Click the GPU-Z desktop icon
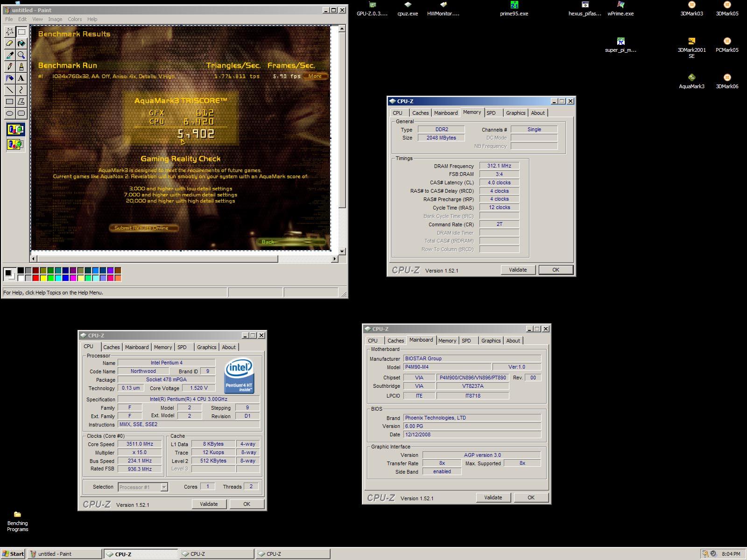This screenshot has height=560, width=747. pyautogui.click(x=372, y=8)
